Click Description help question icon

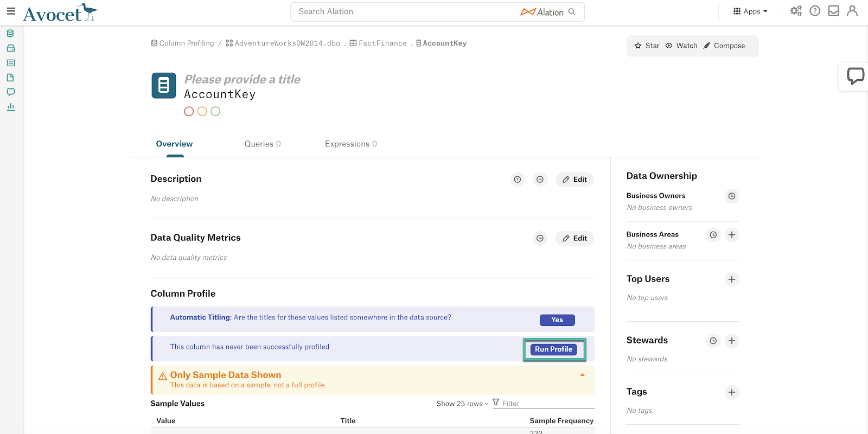518,180
